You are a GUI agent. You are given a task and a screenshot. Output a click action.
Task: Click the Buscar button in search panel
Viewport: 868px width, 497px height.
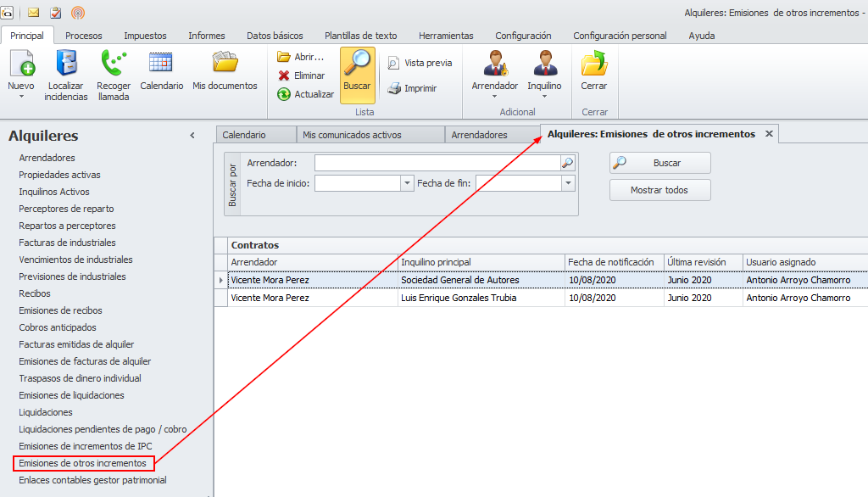tap(659, 163)
